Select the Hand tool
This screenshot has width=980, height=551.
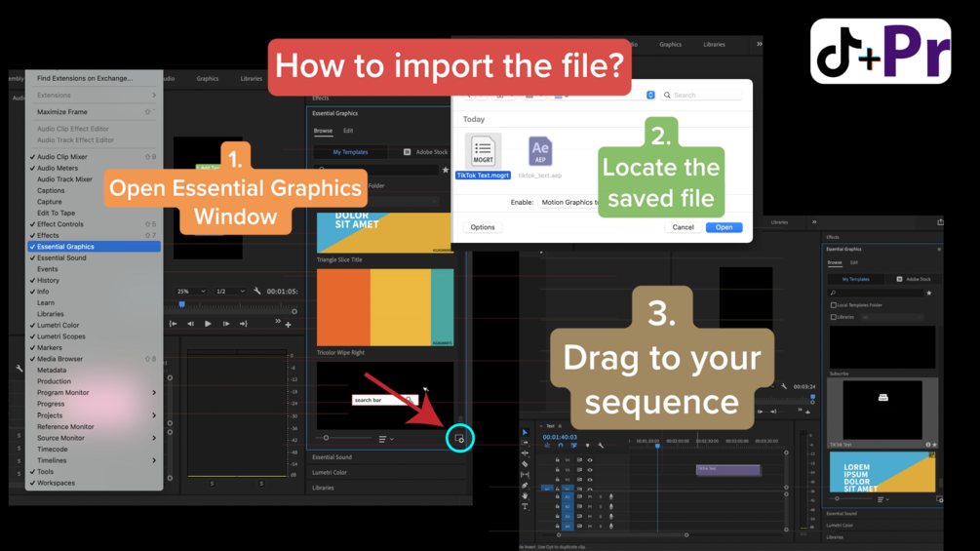pos(525,496)
